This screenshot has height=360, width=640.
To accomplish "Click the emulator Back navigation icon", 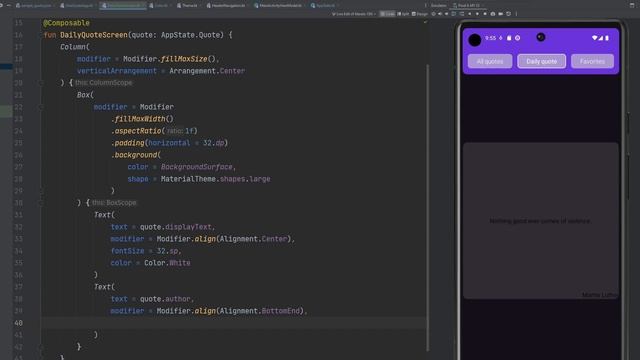I will point(469,14).
